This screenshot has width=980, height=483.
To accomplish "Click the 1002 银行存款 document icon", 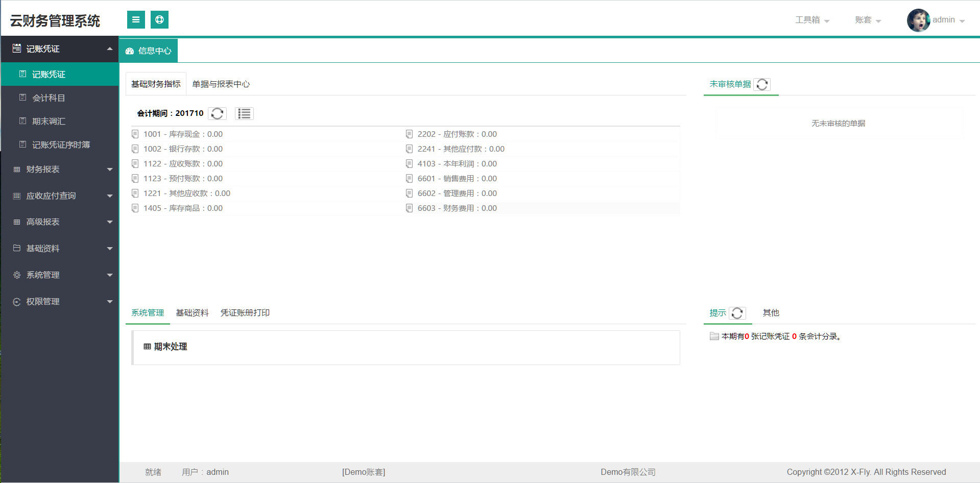I will [x=135, y=149].
